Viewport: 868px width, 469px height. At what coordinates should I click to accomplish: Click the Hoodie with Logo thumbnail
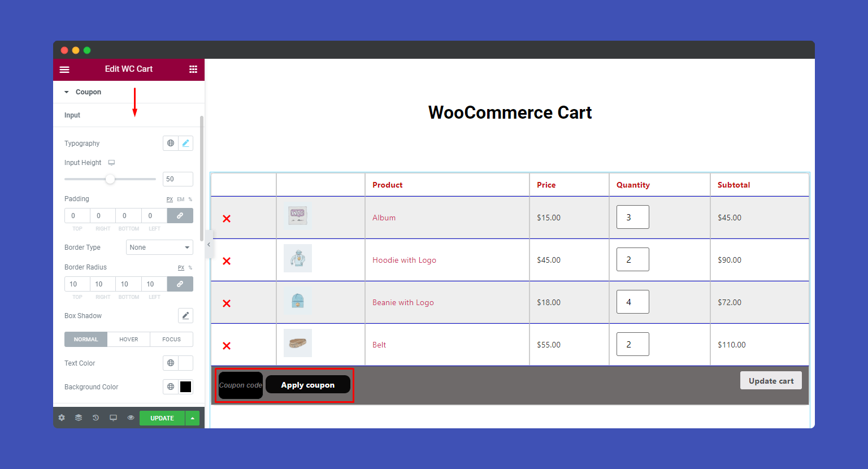(298, 258)
